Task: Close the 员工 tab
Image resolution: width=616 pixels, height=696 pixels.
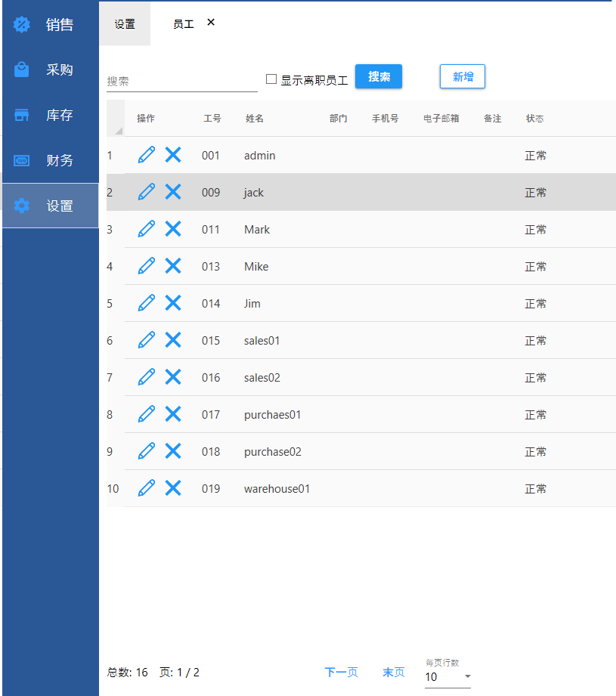Action: click(x=211, y=23)
